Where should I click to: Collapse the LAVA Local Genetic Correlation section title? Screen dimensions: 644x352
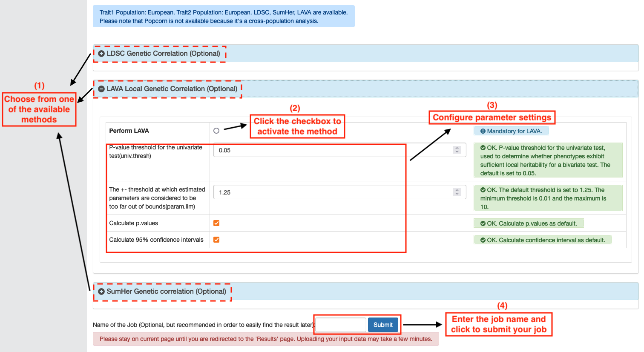(172, 89)
